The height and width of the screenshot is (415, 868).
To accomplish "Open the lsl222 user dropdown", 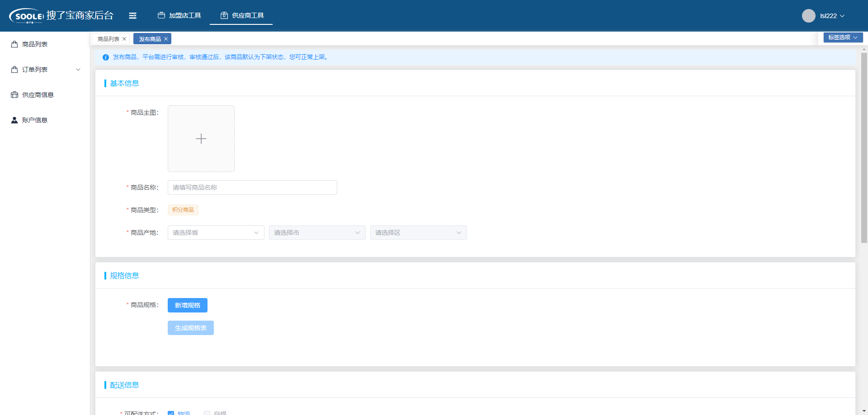I will (832, 16).
